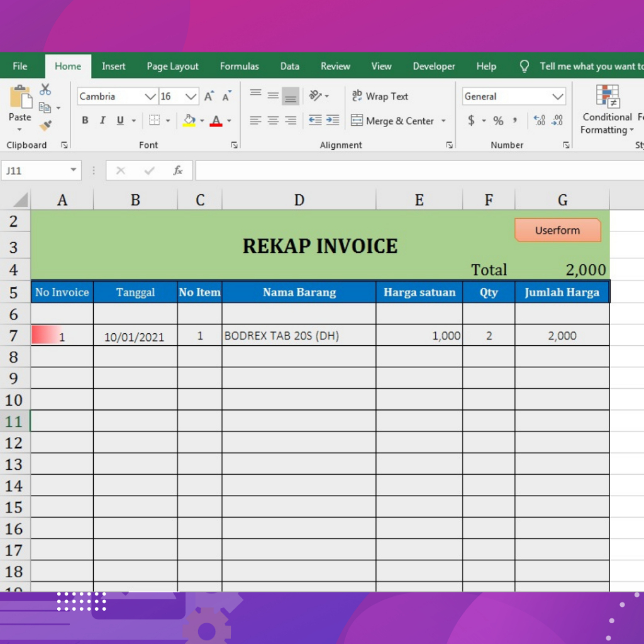Image resolution: width=644 pixels, height=644 pixels.
Task: Toggle Bold formatting
Action: coord(85,120)
